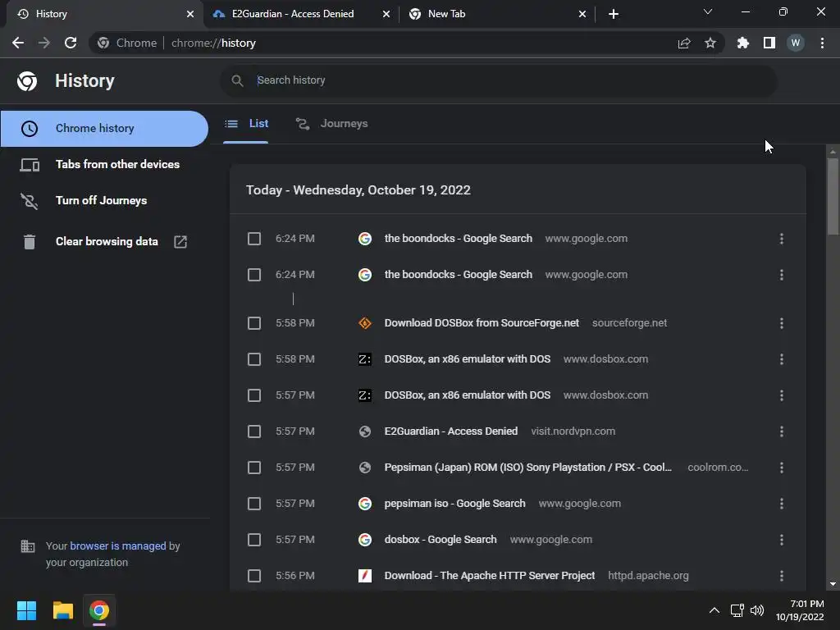The image size is (840, 630).
Task: Open more actions for pepsiman iso search entry
Action: coord(782,504)
